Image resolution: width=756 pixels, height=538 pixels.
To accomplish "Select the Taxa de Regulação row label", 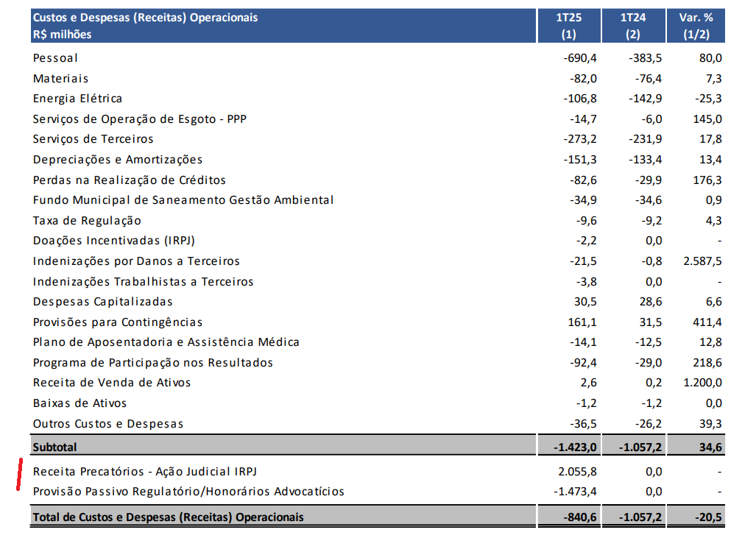I will tap(87, 221).
